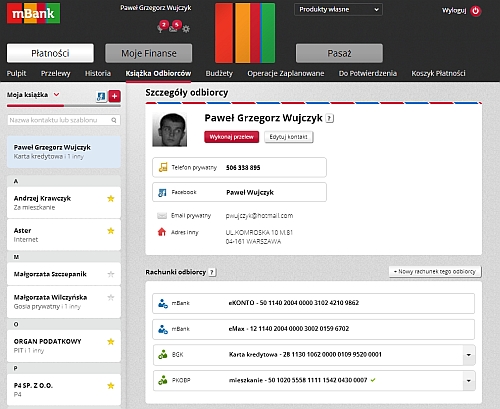Click the contact profile photo thumbnail
Screen dimensions: 500x409
point(170,130)
